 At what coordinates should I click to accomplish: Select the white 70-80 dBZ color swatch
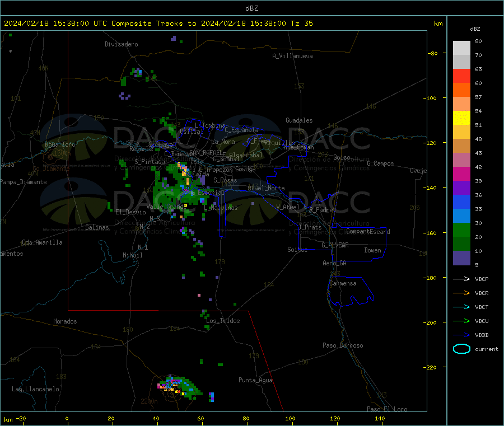(461, 48)
